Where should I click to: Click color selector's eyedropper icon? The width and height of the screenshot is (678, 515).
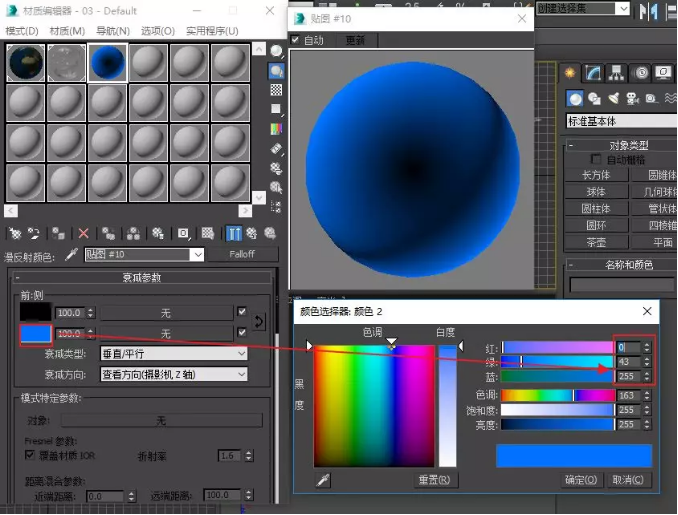tap(323, 480)
